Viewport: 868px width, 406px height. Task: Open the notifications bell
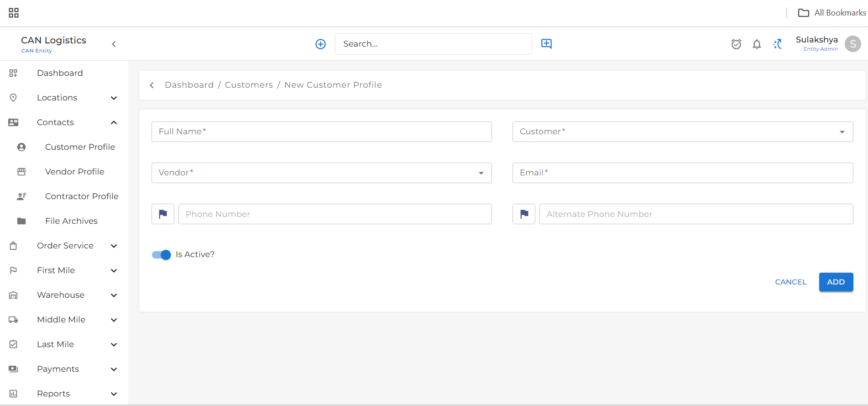757,44
